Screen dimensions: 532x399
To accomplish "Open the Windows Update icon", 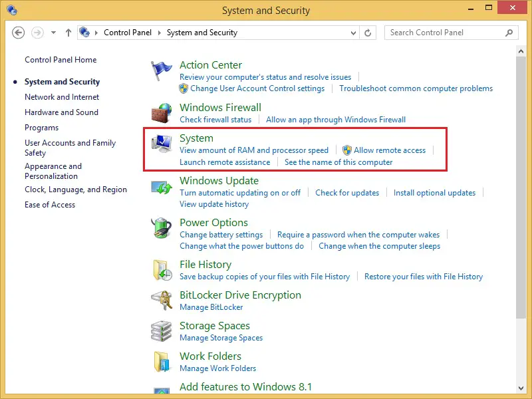I will pyautogui.click(x=162, y=186).
